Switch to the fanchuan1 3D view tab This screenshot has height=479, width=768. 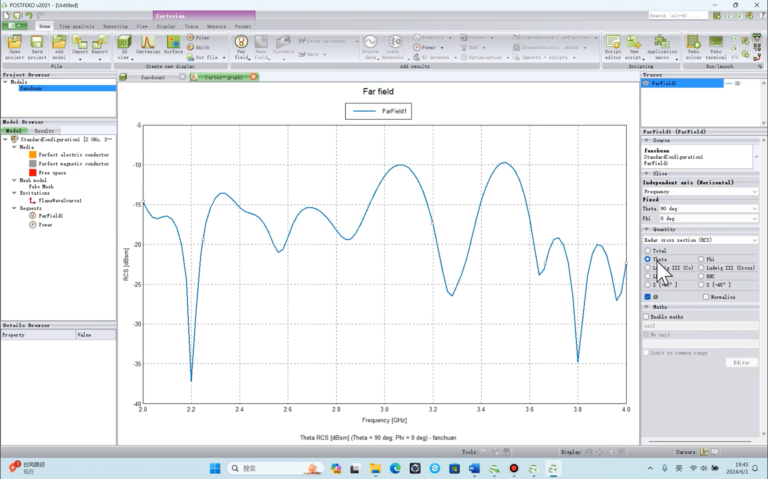pyautogui.click(x=153, y=77)
